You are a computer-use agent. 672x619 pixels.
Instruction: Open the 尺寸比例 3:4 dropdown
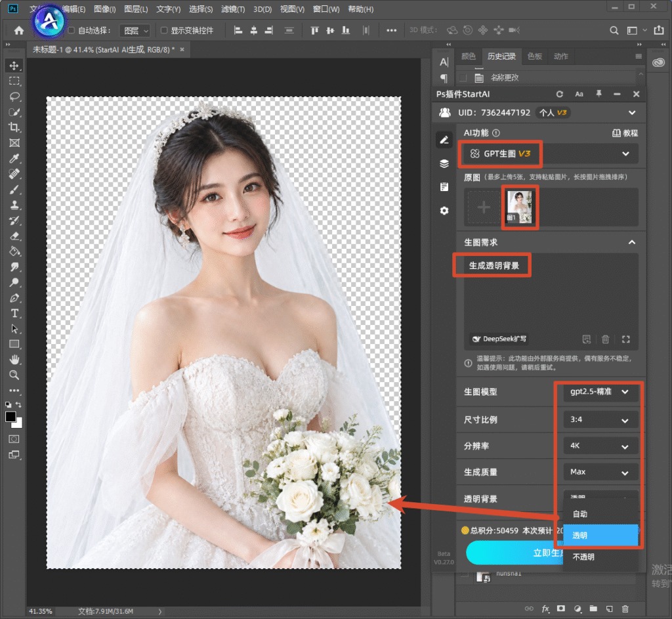(600, 419)
